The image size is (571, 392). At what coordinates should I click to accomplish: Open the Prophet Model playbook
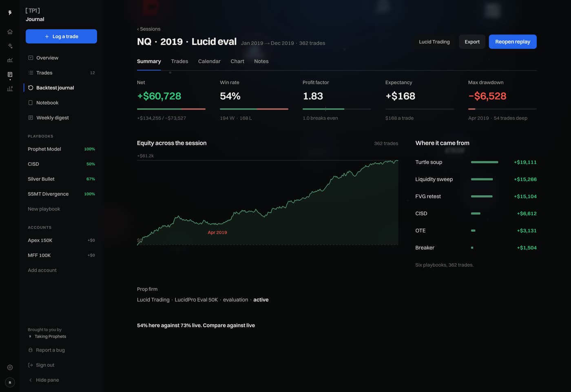click(61, 149)
